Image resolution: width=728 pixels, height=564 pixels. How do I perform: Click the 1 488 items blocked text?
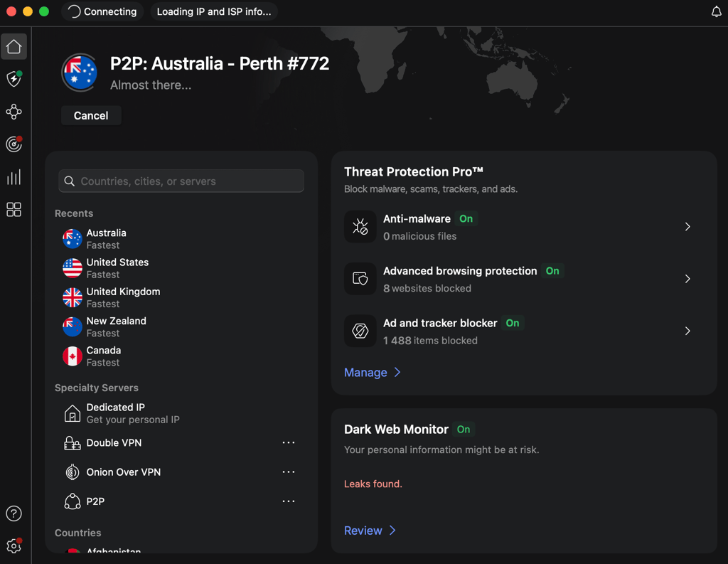(430, 341)
